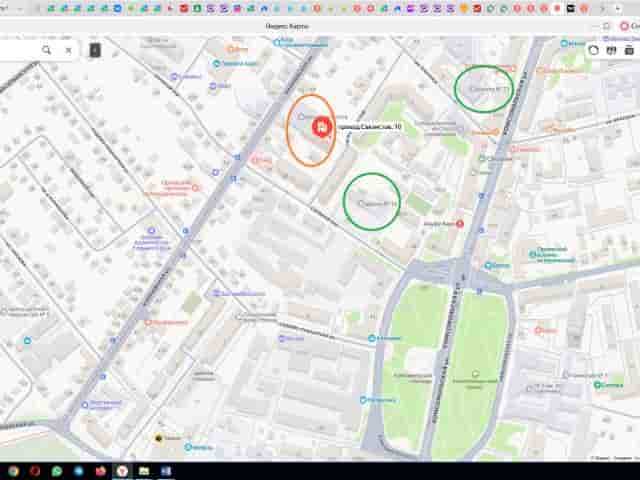Select the red pin marker on map
This screenshot has width=640, height=480.
[322, 127]
